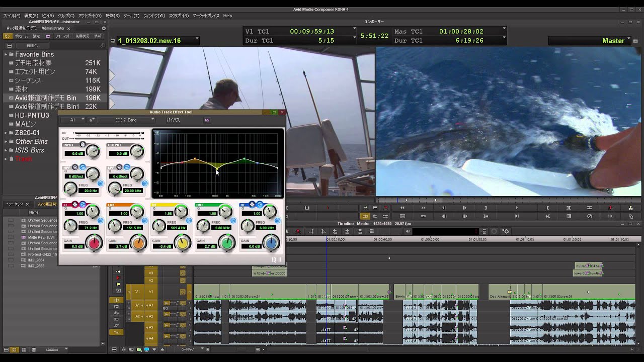Open the Avid報道制作デモ Bin row
The height and width of the screenshot is (362, 644).
[54, 98]
